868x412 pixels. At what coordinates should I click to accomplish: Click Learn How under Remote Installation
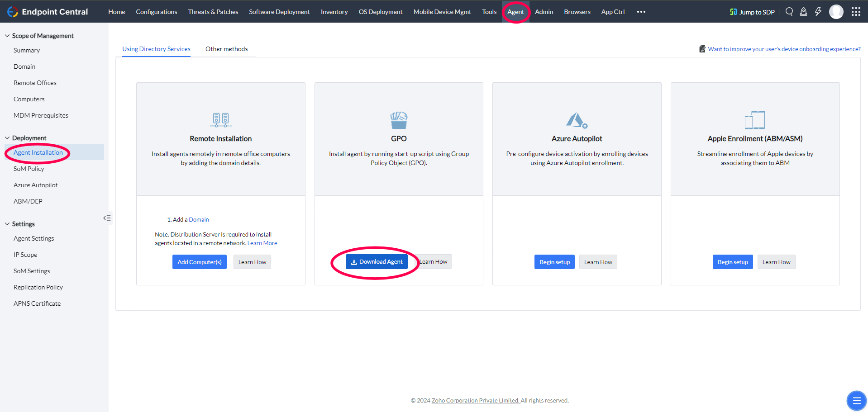point(252,262)
